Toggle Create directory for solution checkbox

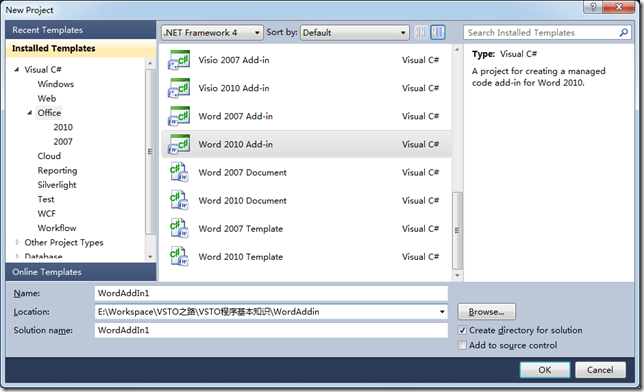(462, 330)
